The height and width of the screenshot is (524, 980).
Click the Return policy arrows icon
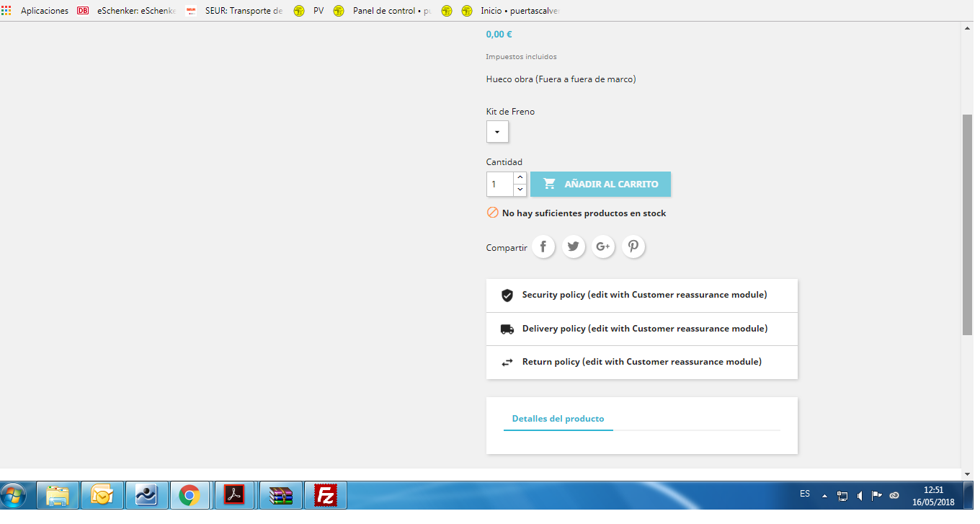coord(507,362)
